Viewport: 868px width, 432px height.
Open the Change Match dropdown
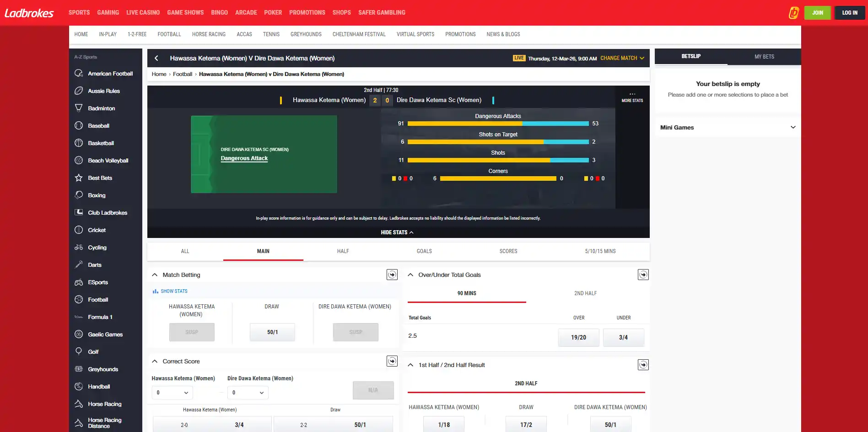coord(622,58)
